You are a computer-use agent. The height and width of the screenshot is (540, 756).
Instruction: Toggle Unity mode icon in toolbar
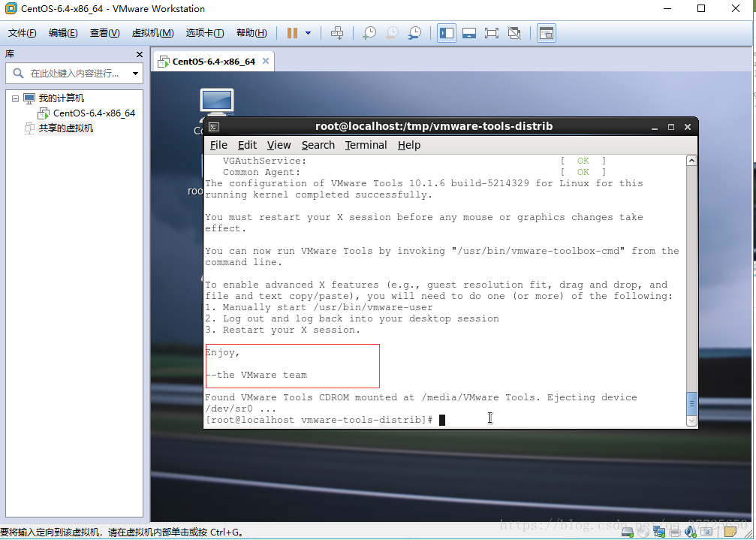click(x=514, y=33)
